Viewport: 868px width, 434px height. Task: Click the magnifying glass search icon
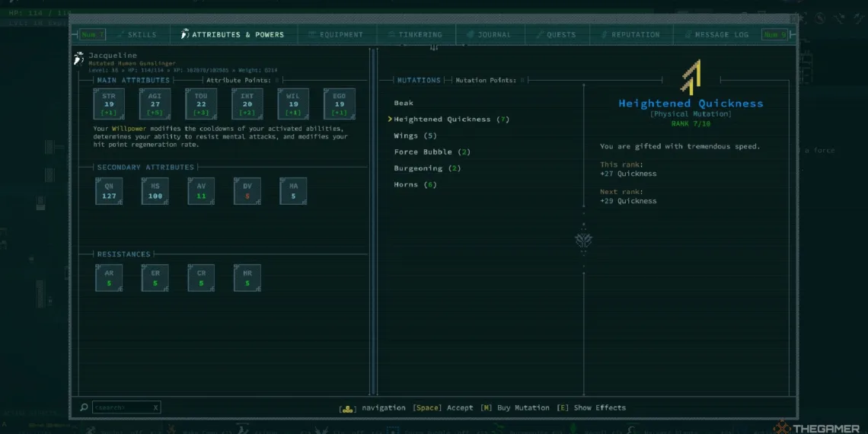coord(84,407)
